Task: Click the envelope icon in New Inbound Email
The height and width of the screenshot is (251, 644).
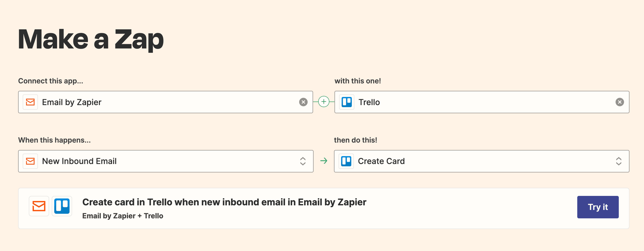Action: pos(30,161)
